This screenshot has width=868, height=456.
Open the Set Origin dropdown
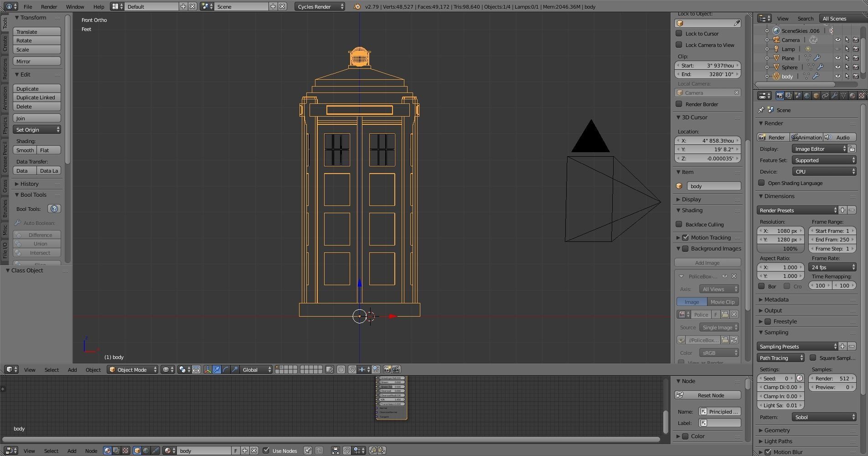pos(37,130)
